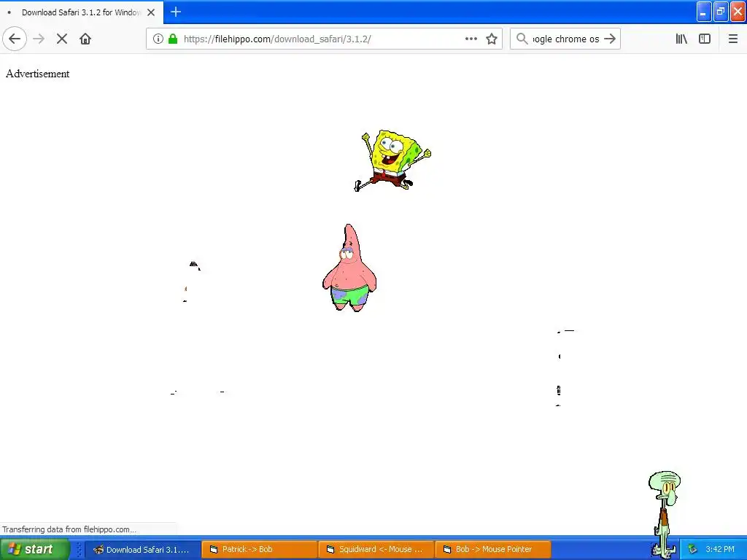Click the search magnifier icon

point(522,39)
